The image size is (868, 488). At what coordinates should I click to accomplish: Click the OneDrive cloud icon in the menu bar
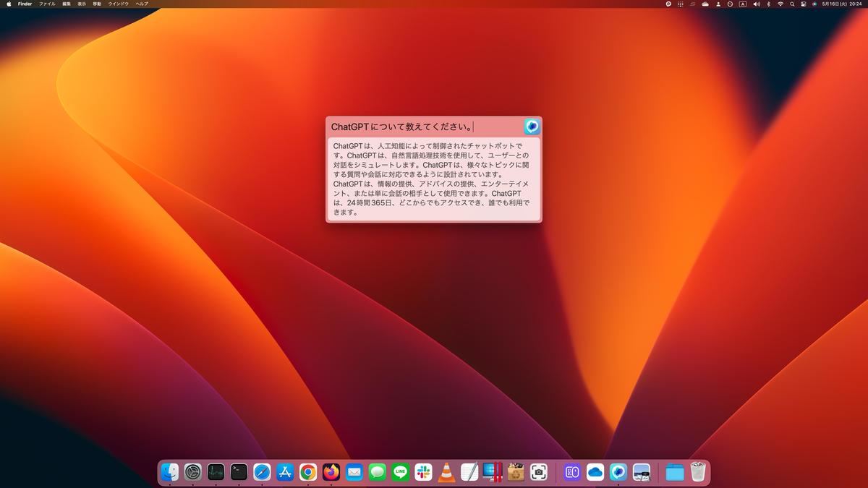click(705, 4)
